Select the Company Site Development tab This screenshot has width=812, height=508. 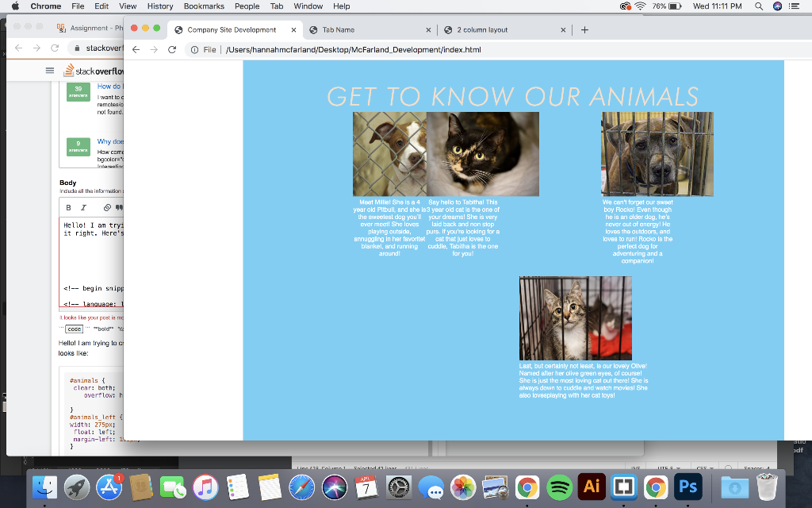click(x=236, y=30)
